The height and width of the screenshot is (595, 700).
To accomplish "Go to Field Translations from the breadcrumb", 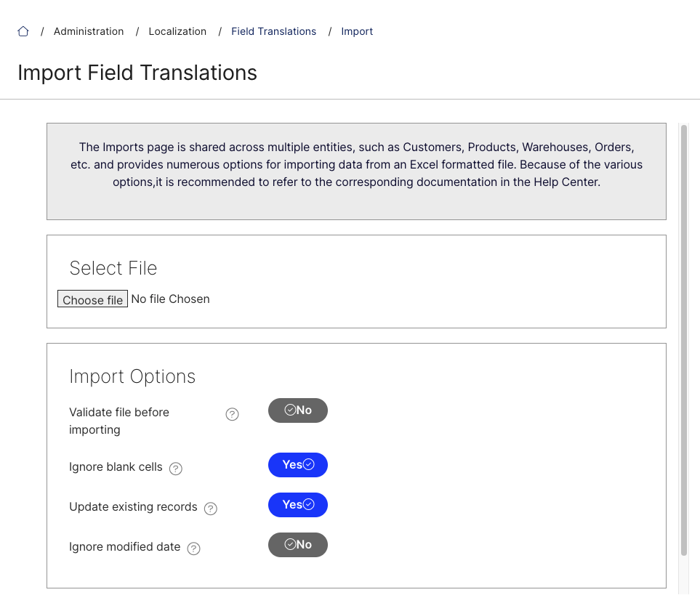I will (x=274, y=31).
